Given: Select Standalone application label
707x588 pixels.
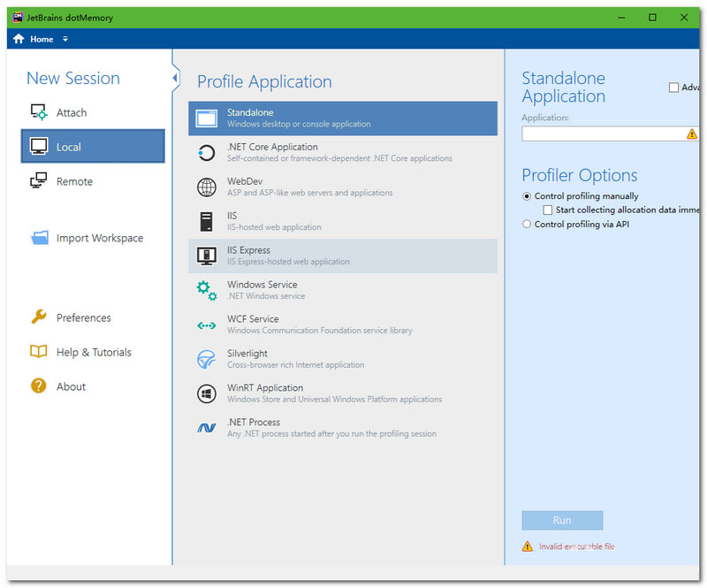Looking at the screenshot, I should tap(250, 112).
